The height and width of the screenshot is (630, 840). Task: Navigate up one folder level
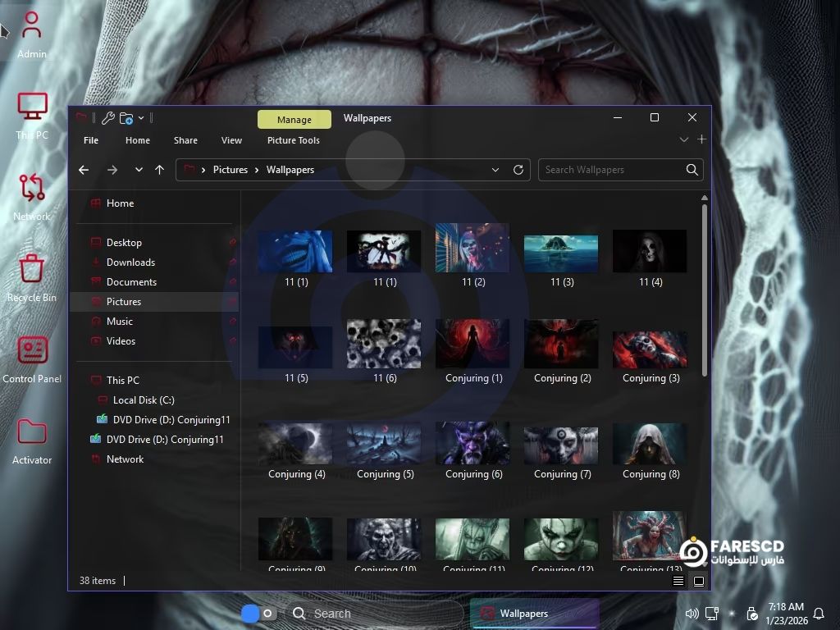click(x=159, y=170)
